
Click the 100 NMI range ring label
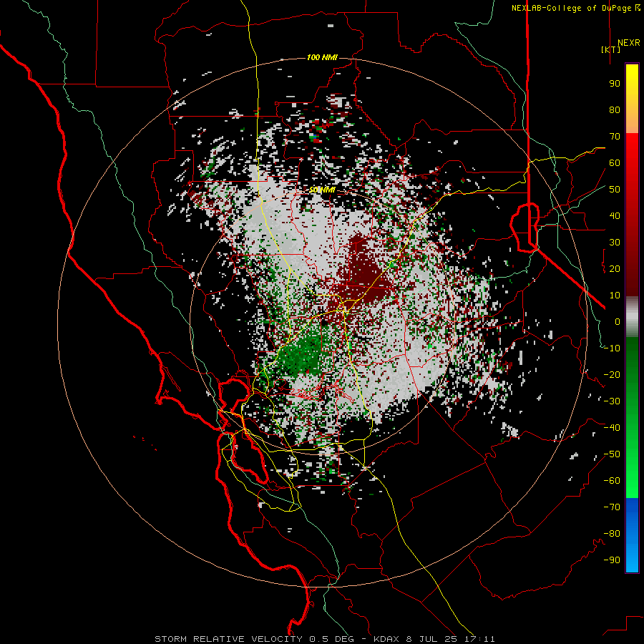pos(322,57)
